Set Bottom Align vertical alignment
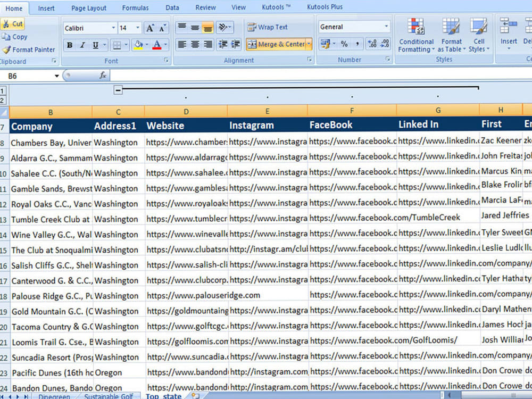Viewport: 532px width, 399px height. pyautogui.click(x=207, y=27)
